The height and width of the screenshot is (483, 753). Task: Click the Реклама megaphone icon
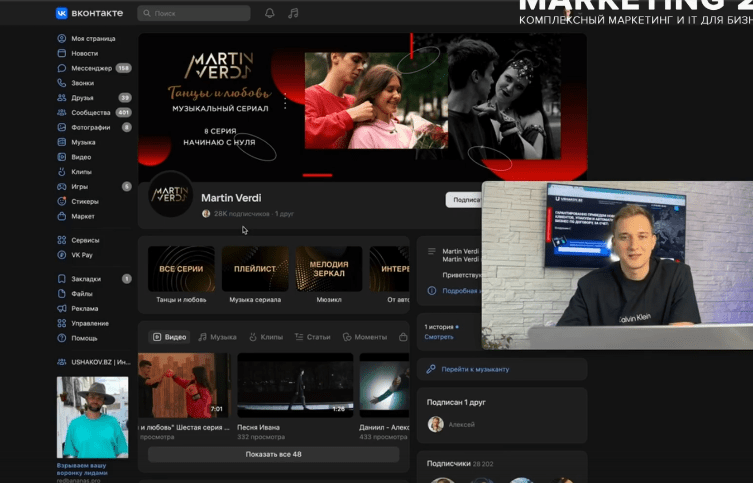(x=61, y=309)
